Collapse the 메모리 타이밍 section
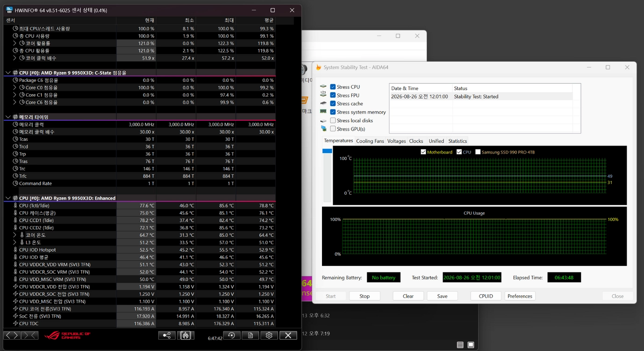The width and height of the screenshot is (644, 351). click(8, 117)
